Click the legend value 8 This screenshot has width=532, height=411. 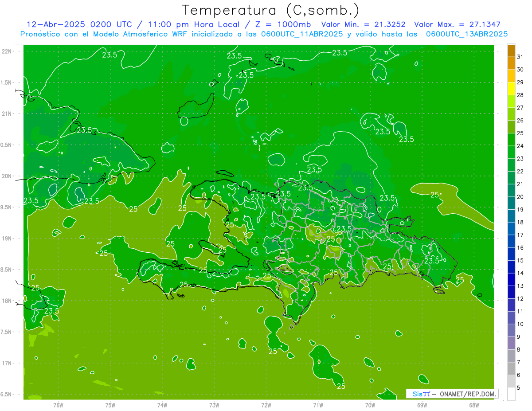[519, 350]
